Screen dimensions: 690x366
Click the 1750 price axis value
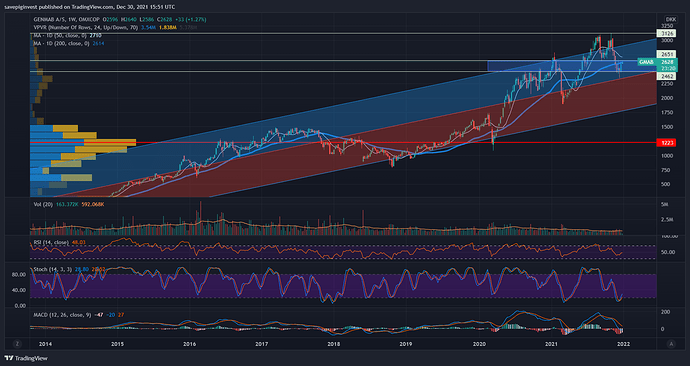click(x=668, y=113)
